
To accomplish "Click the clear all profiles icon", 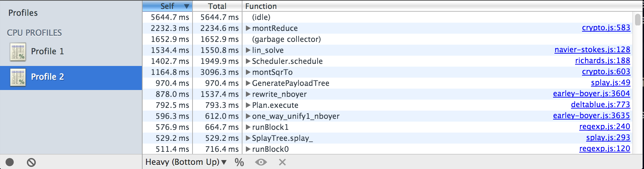I will (x=31, y=162).
